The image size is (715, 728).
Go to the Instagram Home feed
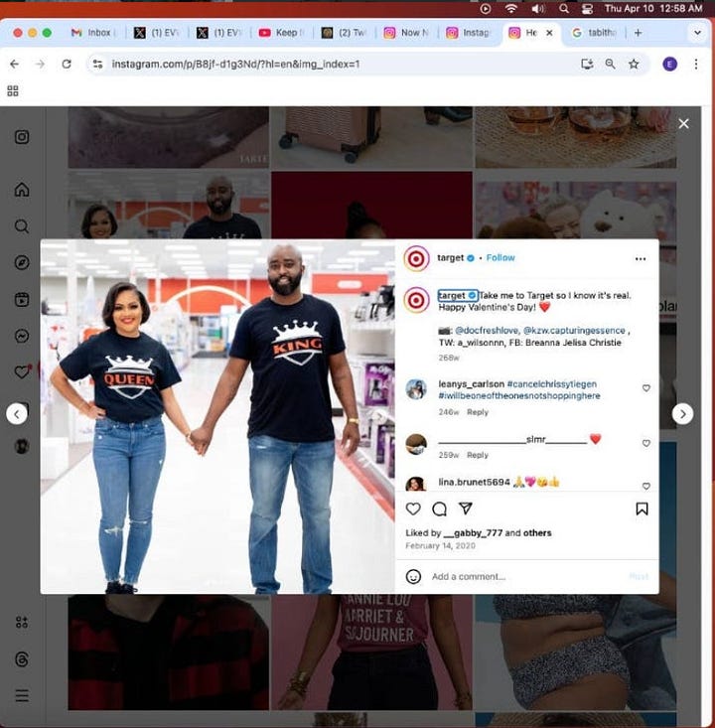click(x=22, y=190)
